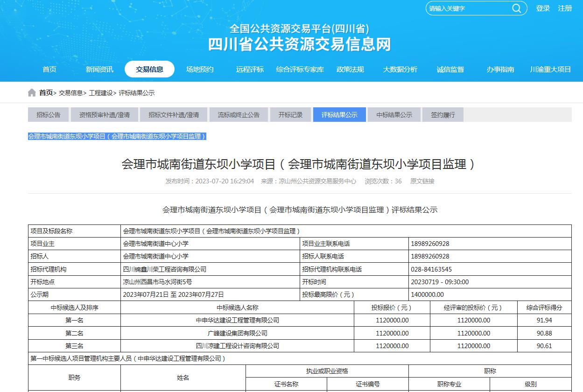The width and height of the screenshot is (583, 392).
Task: Switch to 流标或终止公告 tab
Action: tap(239, 115)
